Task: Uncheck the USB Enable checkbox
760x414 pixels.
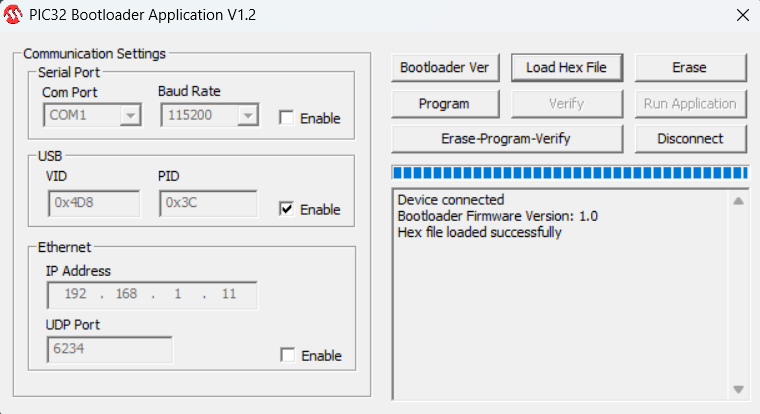Action: 287,209
